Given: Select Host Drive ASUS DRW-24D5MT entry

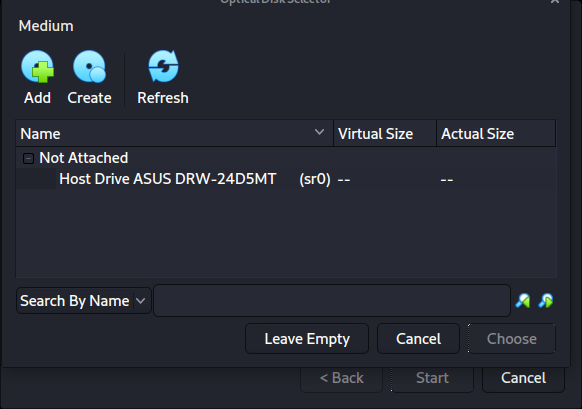Looking at the screenshot, I should pyautogui.click(x=286, y=179).
